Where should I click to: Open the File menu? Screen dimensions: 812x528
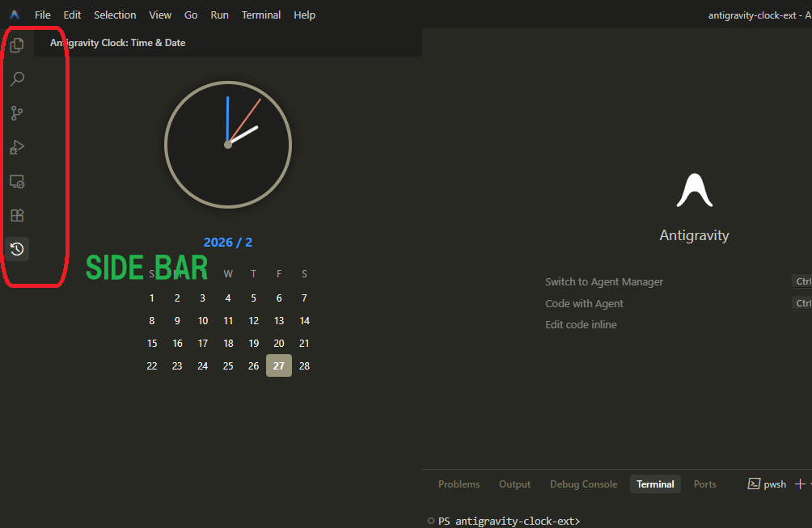pyautogui.click(x=42, y=15)
